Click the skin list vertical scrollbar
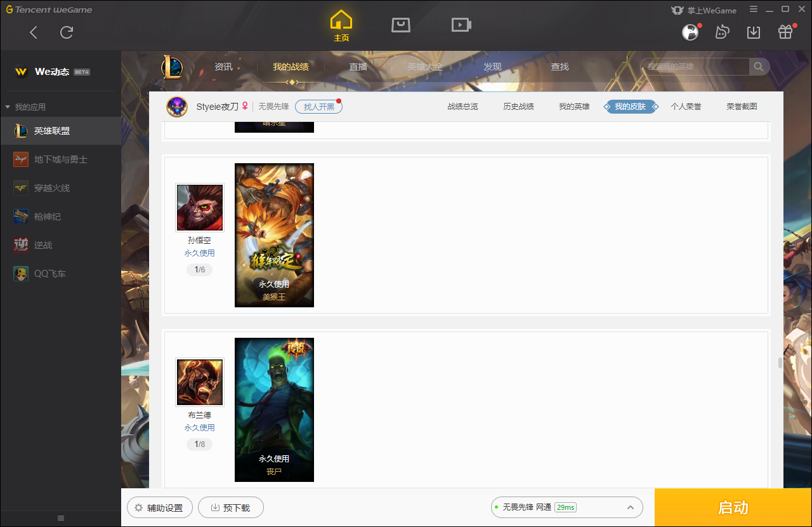The height and width of the screenshot is (527, 812). coord(780,363)
